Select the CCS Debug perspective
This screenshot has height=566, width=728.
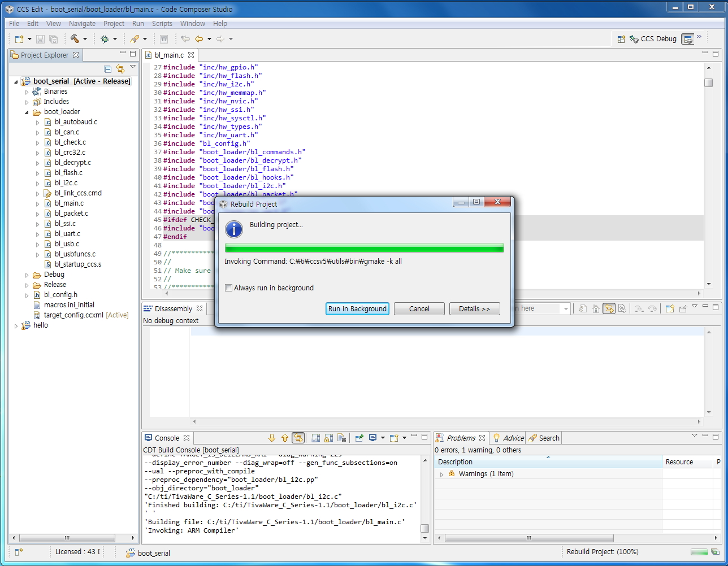(x=653, y=39)
